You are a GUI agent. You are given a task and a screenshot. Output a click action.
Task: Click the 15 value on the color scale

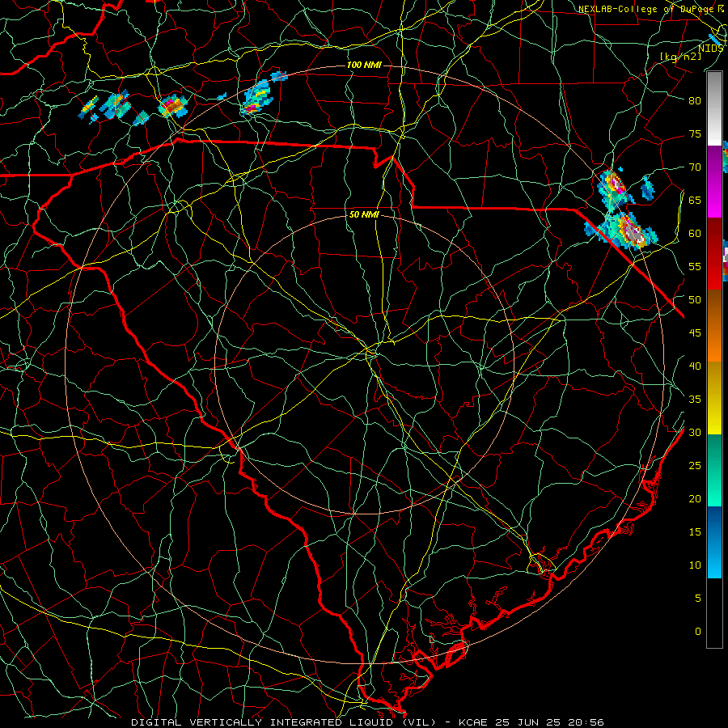(695, 532)
